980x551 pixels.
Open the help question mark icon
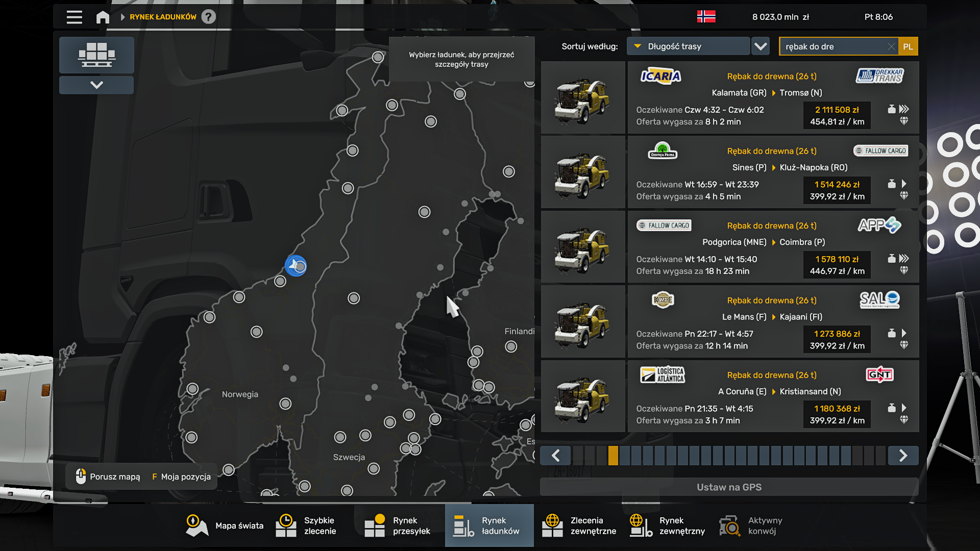208,17
